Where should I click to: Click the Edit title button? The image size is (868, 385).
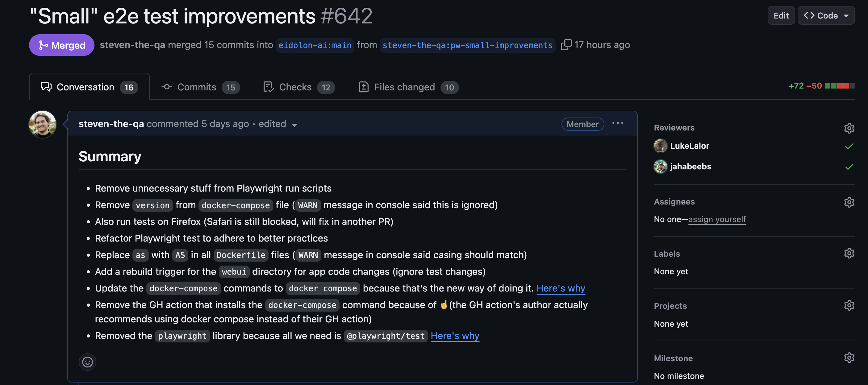781,15
